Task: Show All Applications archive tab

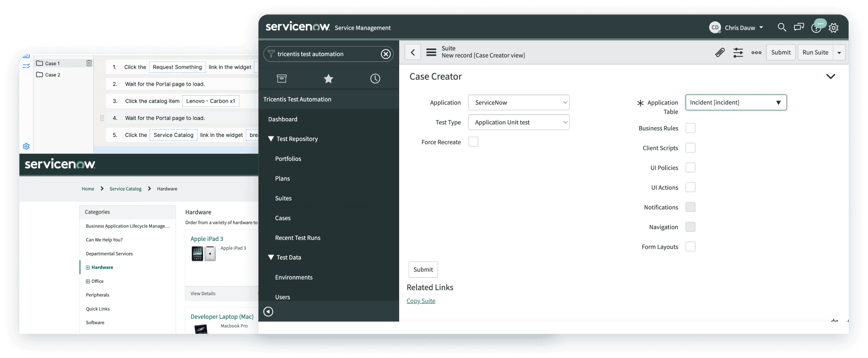Action: coord(282,78)
